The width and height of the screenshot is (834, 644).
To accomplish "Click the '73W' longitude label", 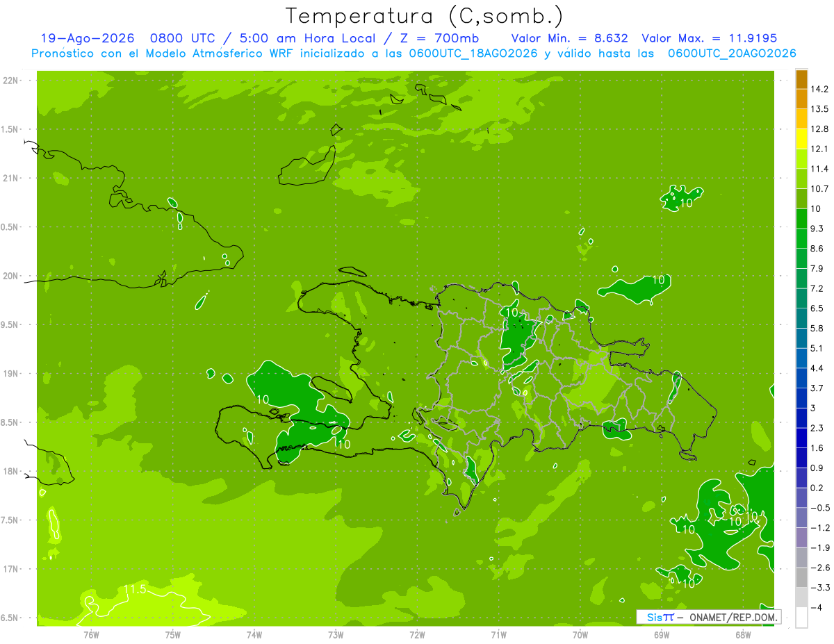I will 336,634.
